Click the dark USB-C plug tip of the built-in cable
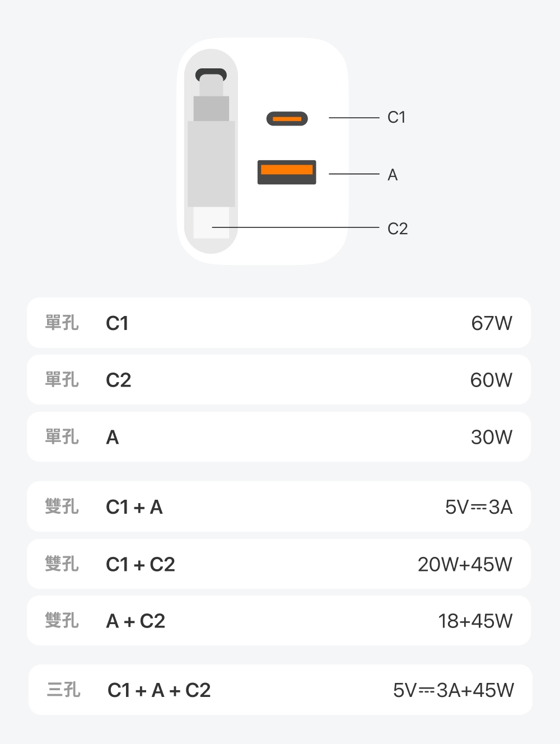The image size is (560, 744). pyautogui.click(x=211, y=75)
